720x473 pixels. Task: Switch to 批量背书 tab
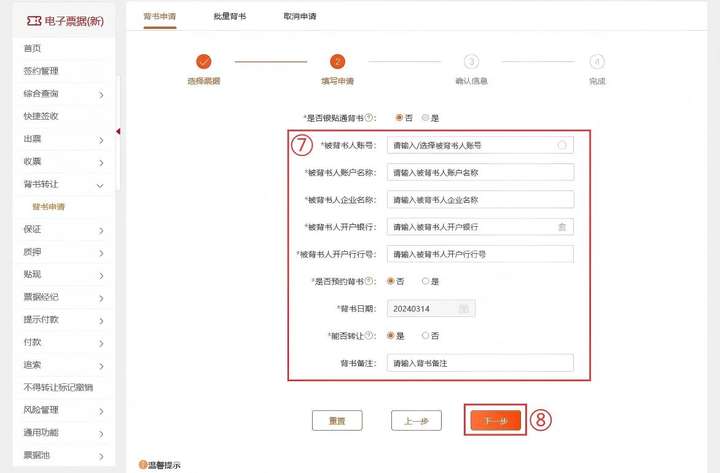(x=230, y=17)
